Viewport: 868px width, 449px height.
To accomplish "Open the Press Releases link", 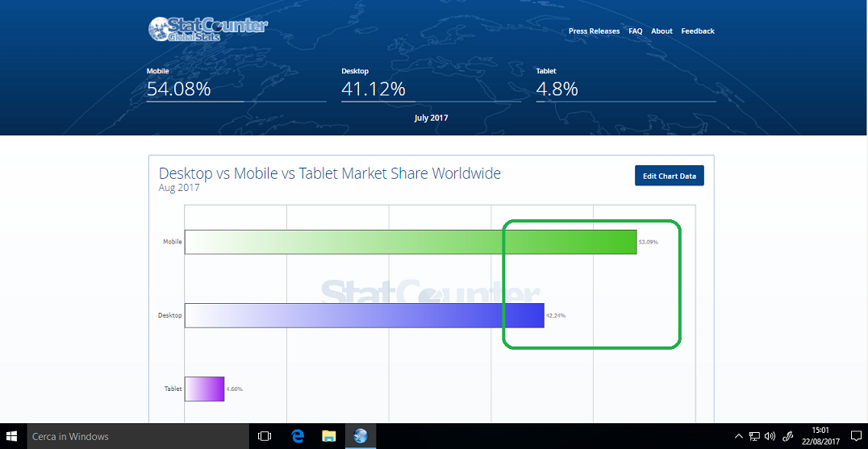I will [594, 31].
